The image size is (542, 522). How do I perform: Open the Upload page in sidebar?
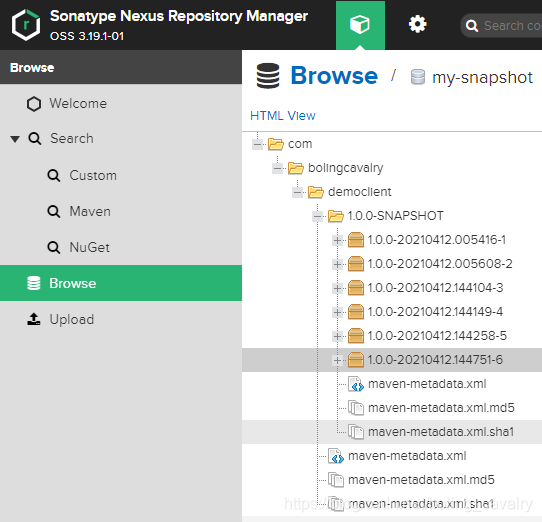pyautogui.click(x=121, y=319)
